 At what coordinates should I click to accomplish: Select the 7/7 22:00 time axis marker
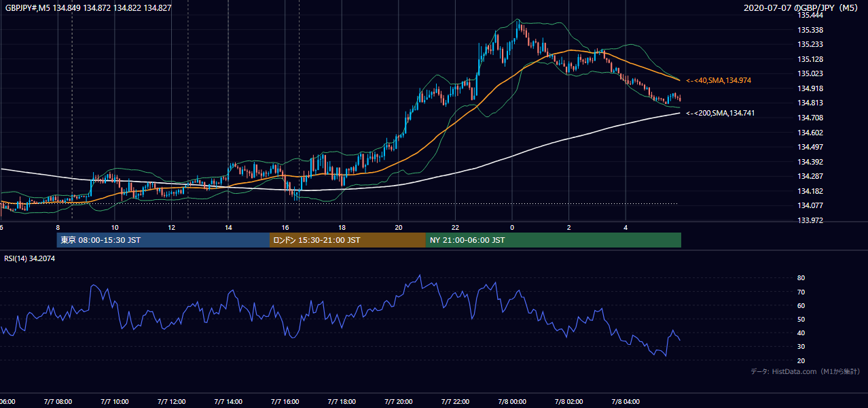pyautogui.click(x=456, y=402)
